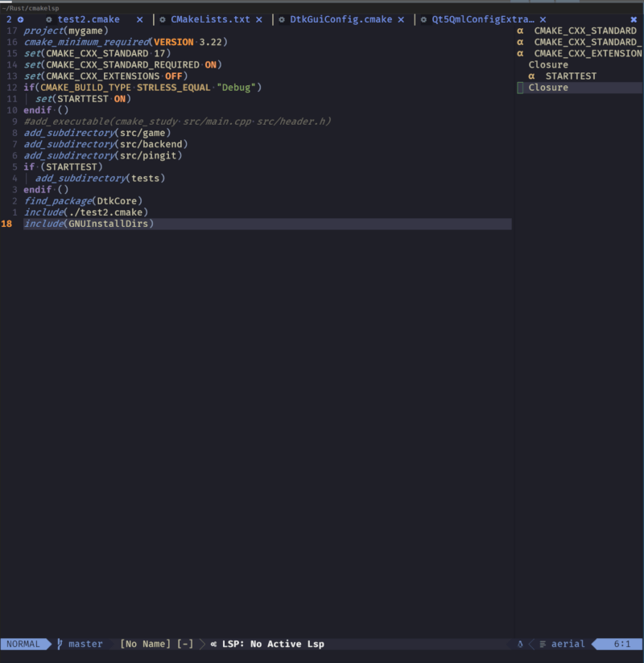Click the 6:1 cursor position indicator
Screen dimensions: 644x663
[x=621, y=644]
